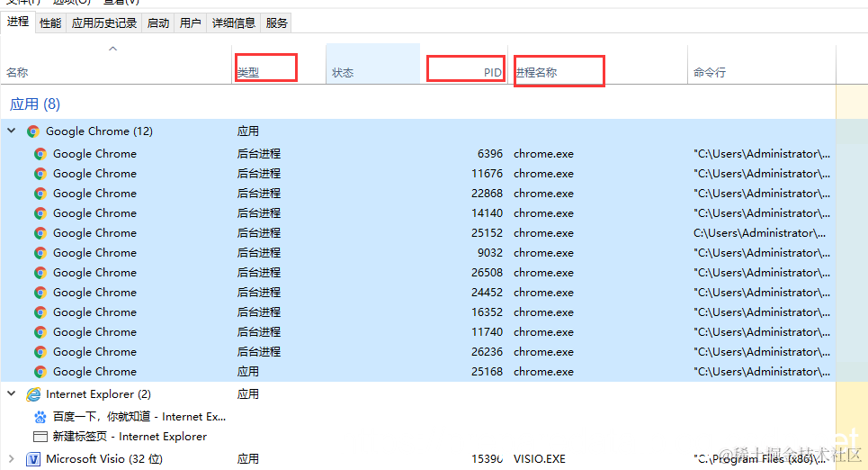868x470 pixels.
Task: Collapse the Google Chrome (12) group
Action: (x=12, y=131)
